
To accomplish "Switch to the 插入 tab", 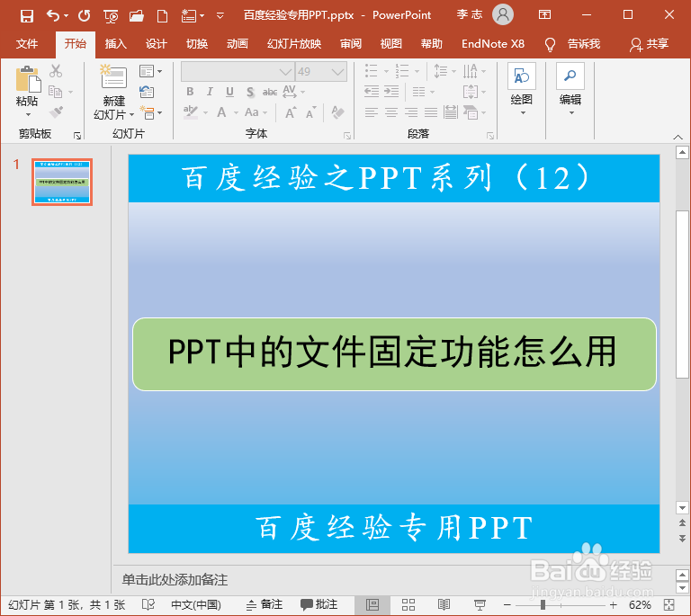I will 115,44.
